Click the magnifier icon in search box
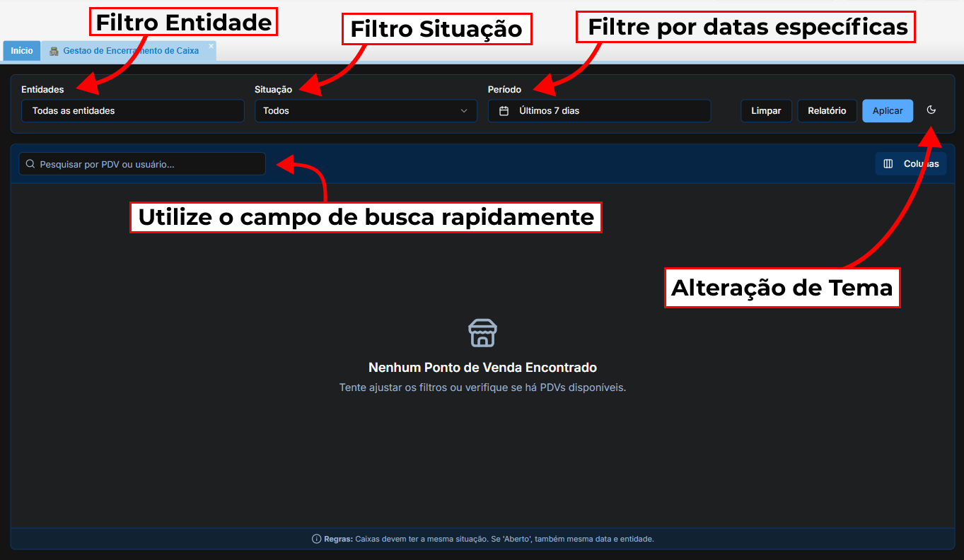 [30, 164]
